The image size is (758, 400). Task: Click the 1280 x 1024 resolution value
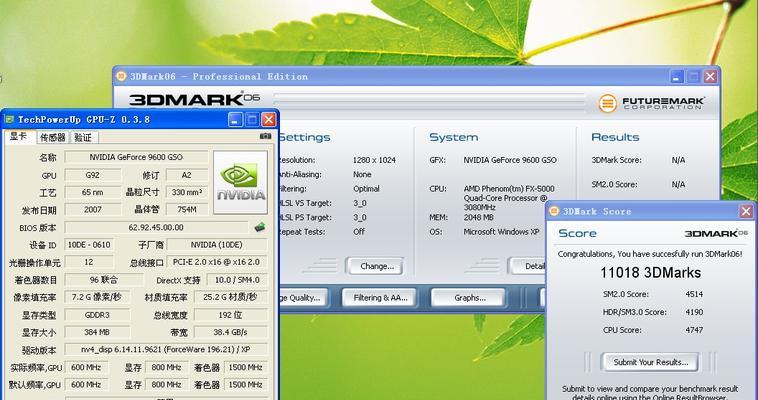tap(374, 160)
